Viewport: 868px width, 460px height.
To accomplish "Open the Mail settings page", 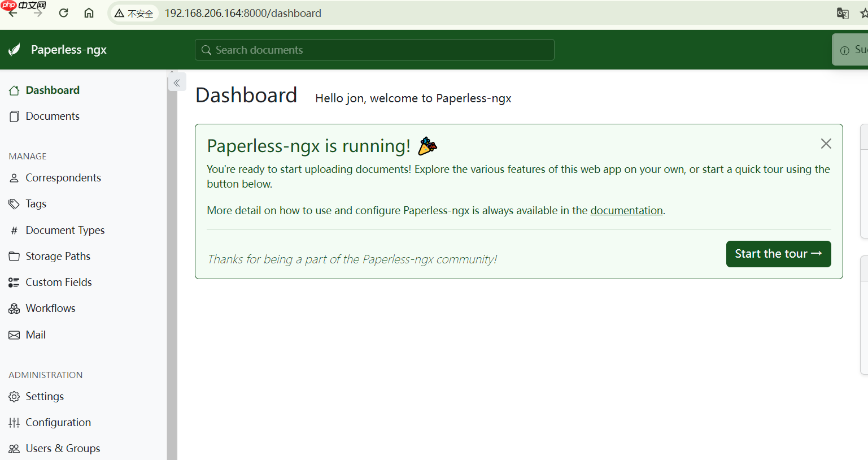I will (36, 335).
